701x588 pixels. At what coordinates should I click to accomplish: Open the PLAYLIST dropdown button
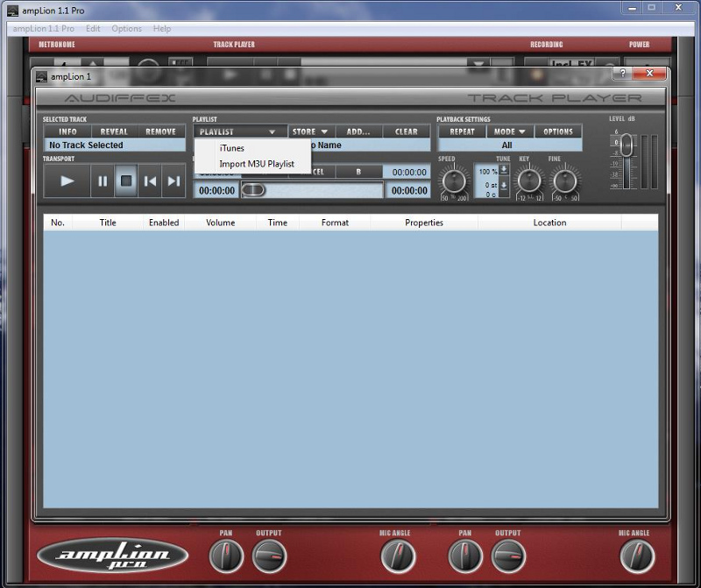pos(240,131)
